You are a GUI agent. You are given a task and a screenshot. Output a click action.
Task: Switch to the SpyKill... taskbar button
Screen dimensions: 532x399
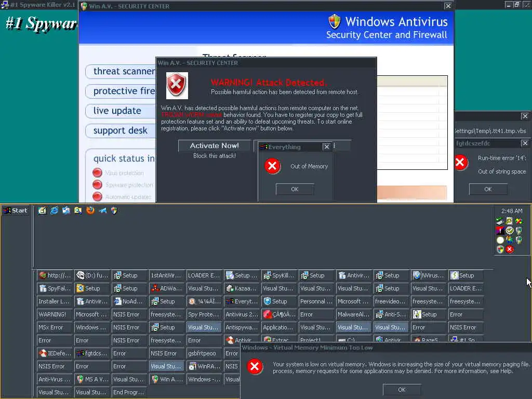[x=279, y=275]
